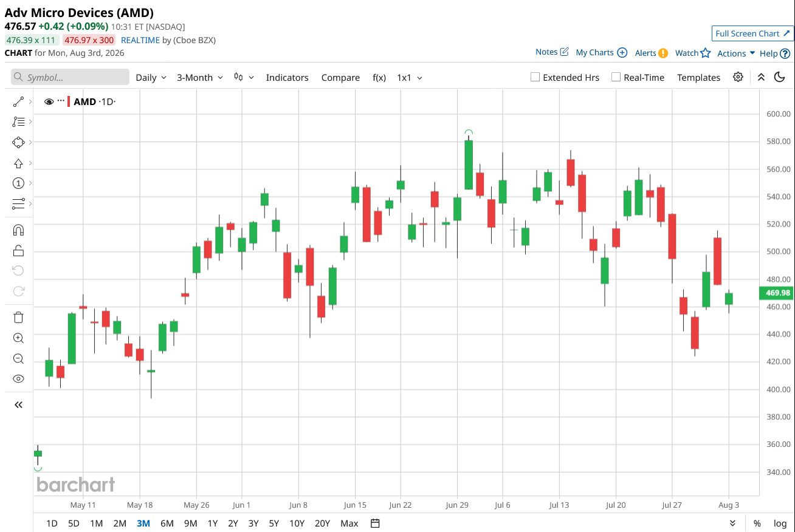
Task: Zoom out of the chart
Action: pyautogui.click(x=18, y=358)
